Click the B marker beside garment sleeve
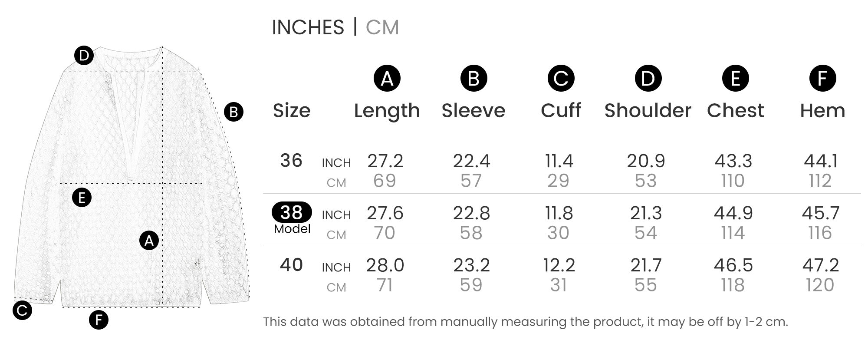Viewport: 868px width, 350px height. (233, 112)
